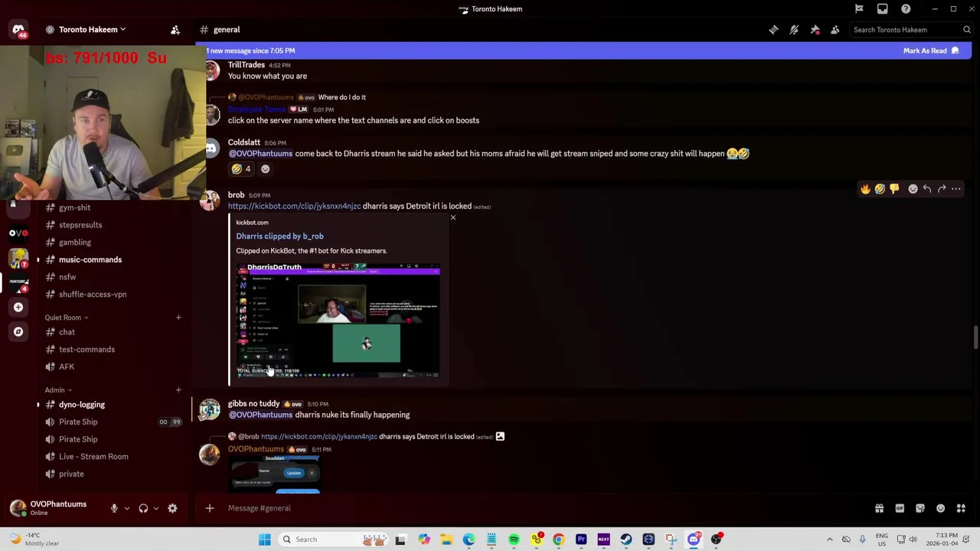Join Pirate Ship channel showing 00/99
The image size is (980, 551).
[x=78, y=422]
